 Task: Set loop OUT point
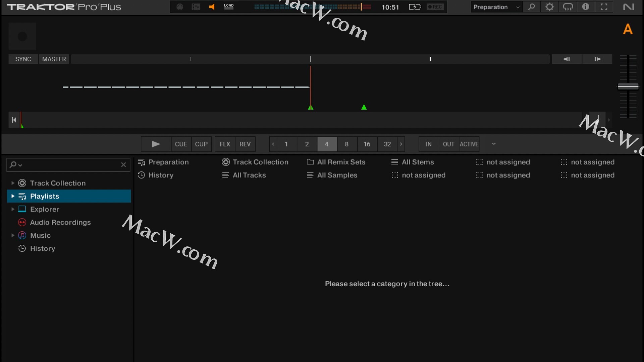(x=449, y=144)
